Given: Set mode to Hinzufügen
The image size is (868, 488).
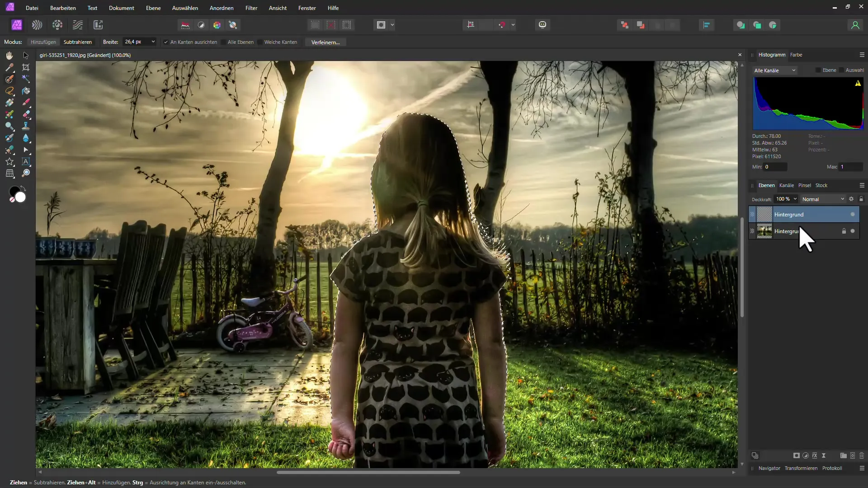Looking at the screenshot, I should coord(43,42).
